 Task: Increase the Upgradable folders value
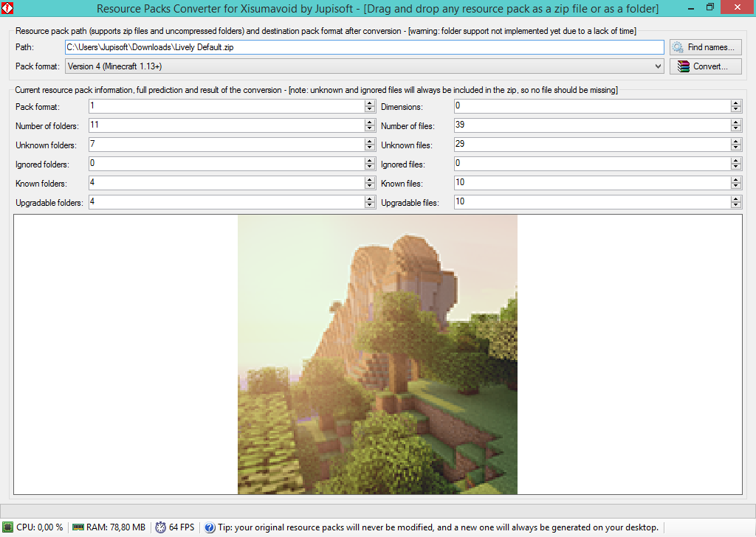coord(370,199)
